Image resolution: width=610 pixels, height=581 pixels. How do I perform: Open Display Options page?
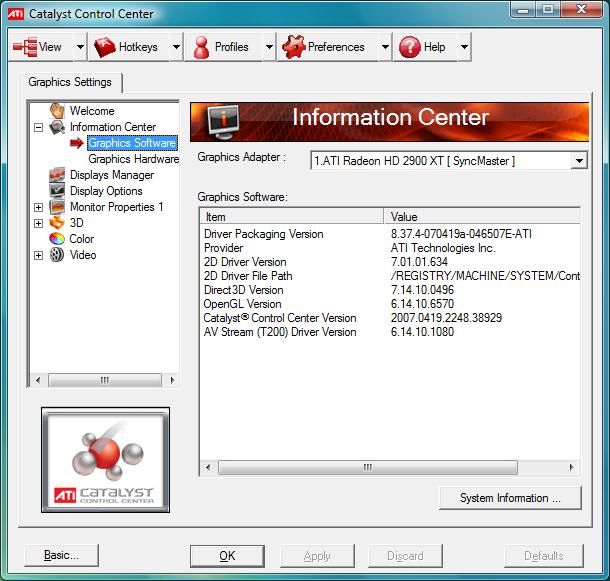point(106,191)
